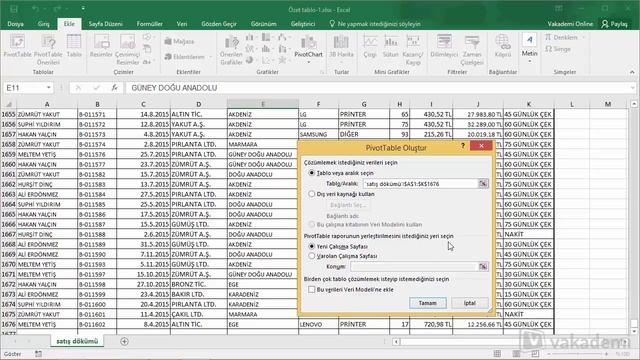This screenshot has width=640, height=360.
Task: Open Önerilen PivotTable (PivotTable Önerileri) icon
Action: tap(48, 50)
